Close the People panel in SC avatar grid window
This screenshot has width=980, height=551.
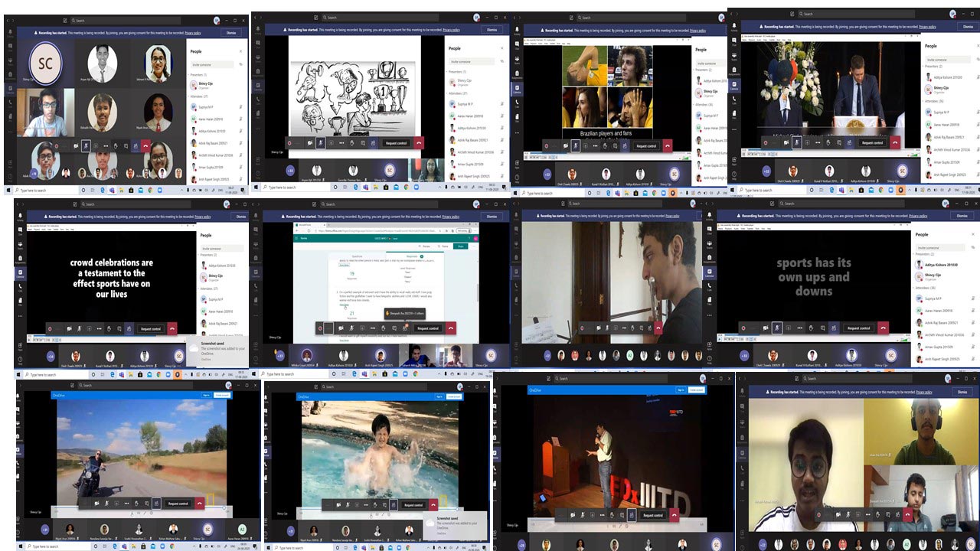tap(240, 51)
